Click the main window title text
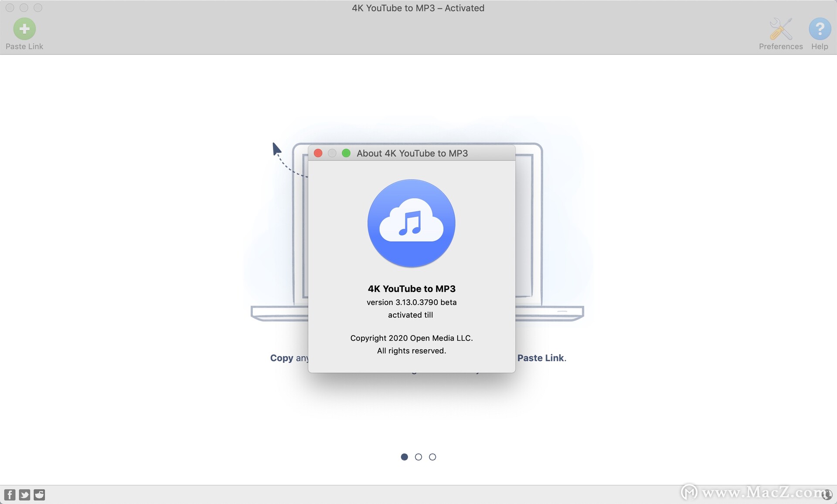Viewport: 837px width, 504px height. coord(418,8)
